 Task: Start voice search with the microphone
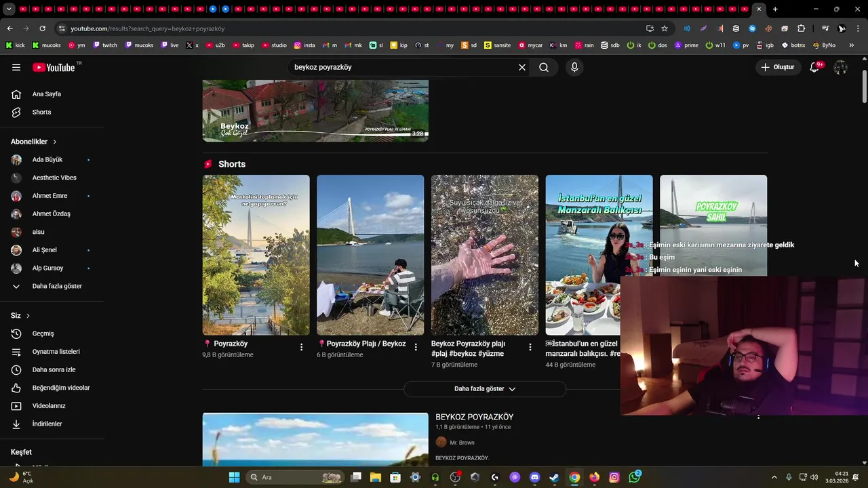(x=574, y=67)
